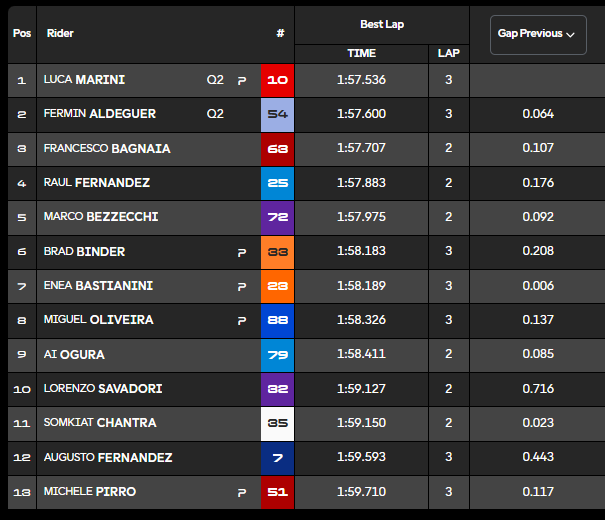Open rider Francesco Bagnaia's name link
The height and width of the screenshot is (520, 605).
(x=107, y=148)
